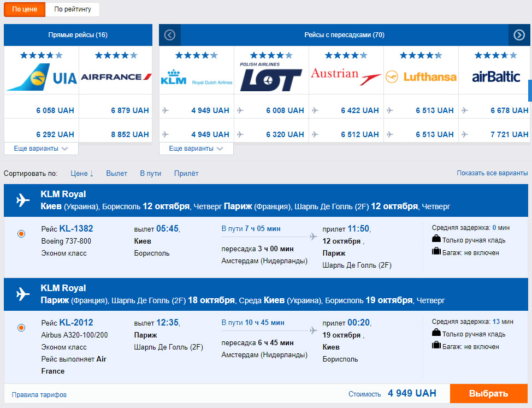Click baggage suitcase icon for flight KL-2012
Screen dimensions: 532x408
tap(436, 345)
